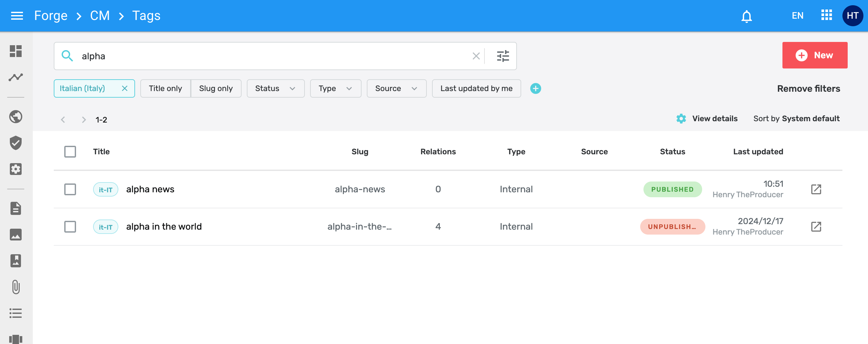
Task: Click the View details link
Action: [715, 119]
